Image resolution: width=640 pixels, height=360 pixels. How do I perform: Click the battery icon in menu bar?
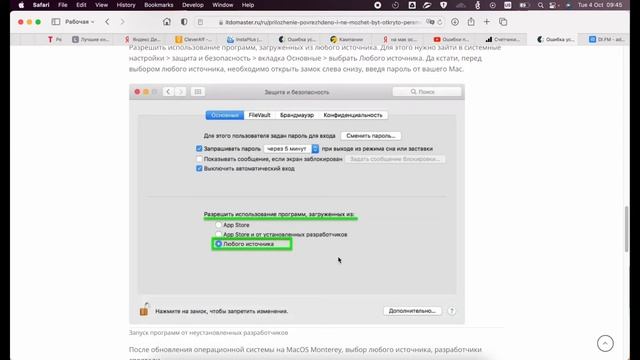tap(524, 5)
